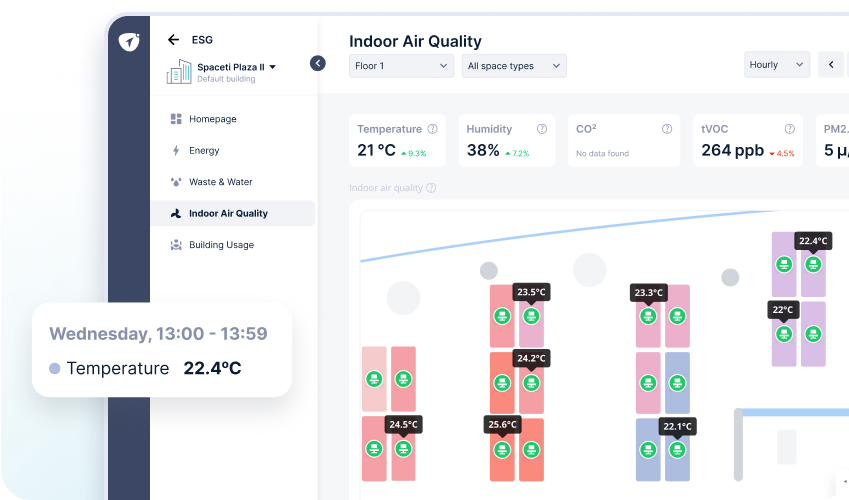Select the Temperature metric card
The width and height of the screenshot is (849, 500).
399,140
